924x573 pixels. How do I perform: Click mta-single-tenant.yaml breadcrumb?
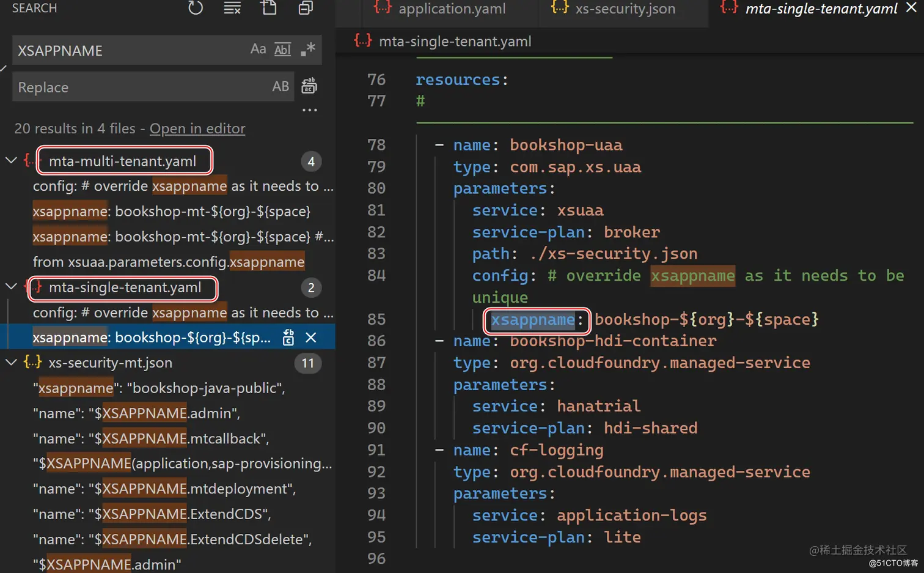[x=455, y=41]
